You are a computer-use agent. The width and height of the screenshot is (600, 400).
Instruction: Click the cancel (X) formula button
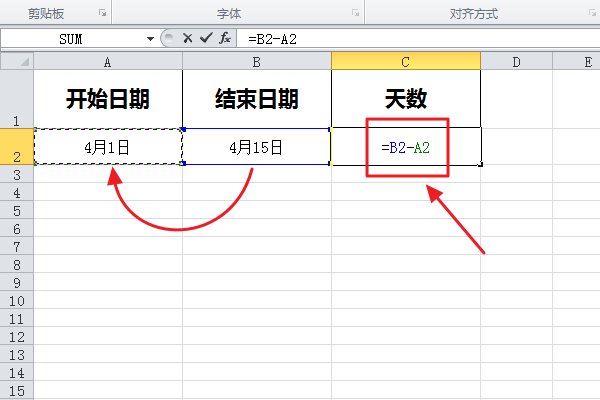187,38
